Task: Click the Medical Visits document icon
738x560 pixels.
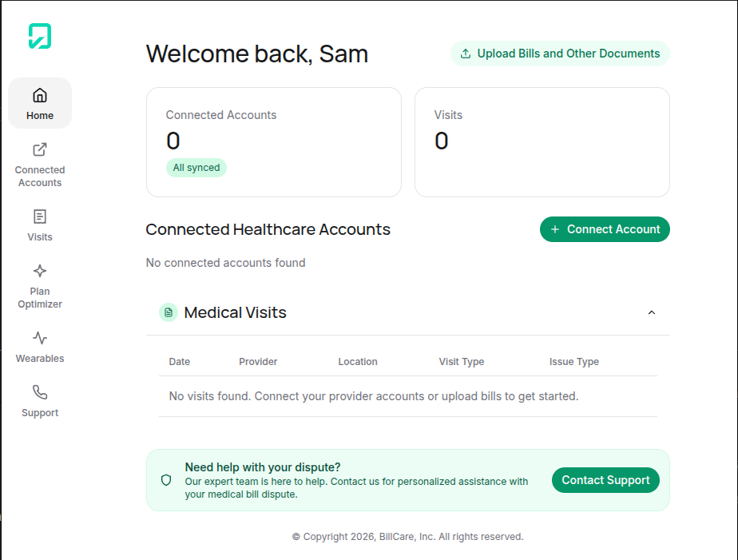Action: 168,312
